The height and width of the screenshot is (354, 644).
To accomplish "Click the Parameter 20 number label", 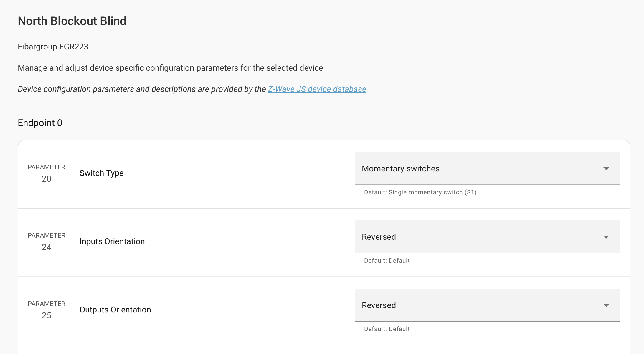I will (46, 179).
